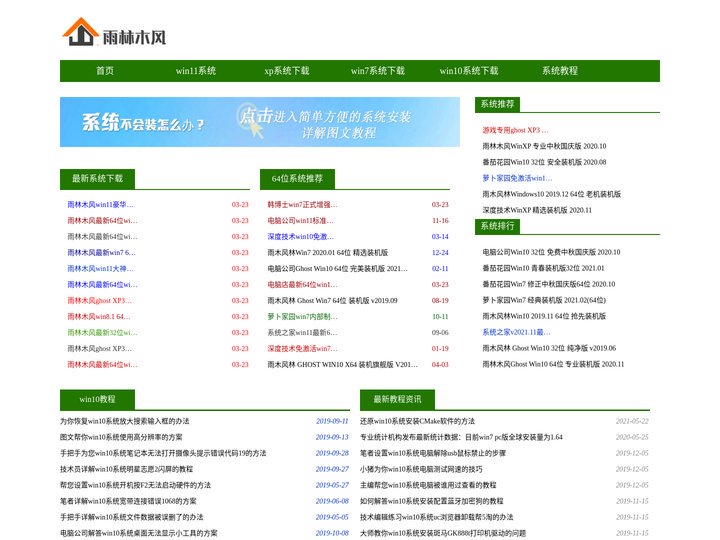The height and width of the screenshot is (540, 720).
Task: Click 萝卜家园Win7 经典装机版 2021.02(64位)
Action: (544, 300)
